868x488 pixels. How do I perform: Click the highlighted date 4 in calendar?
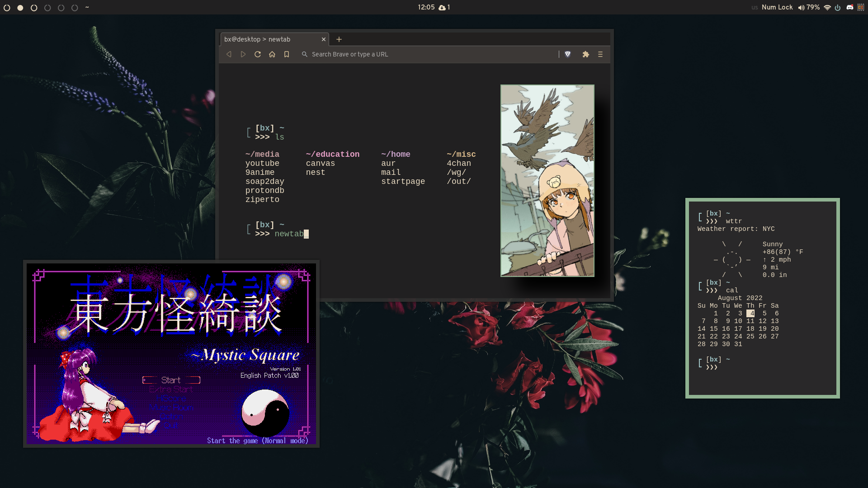(x=750, y=313)
